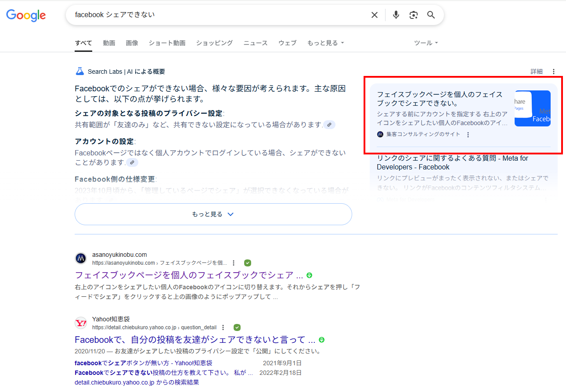Open the three-dot menu beside 集客コンサルティングのサイト
Screen dimensions: 566x392
[x=468, y=135]
